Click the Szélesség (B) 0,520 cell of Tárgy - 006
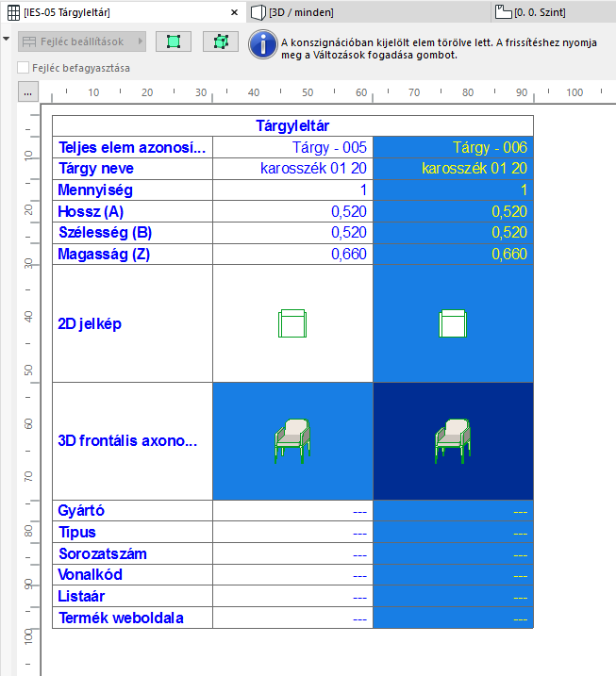Screen dimensions: 616x676 click(x=454, y=233)
